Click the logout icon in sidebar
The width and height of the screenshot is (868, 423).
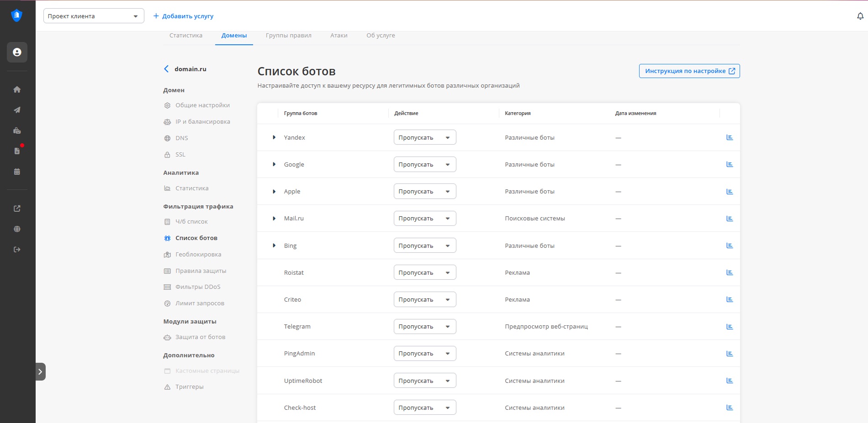[17, 250]
